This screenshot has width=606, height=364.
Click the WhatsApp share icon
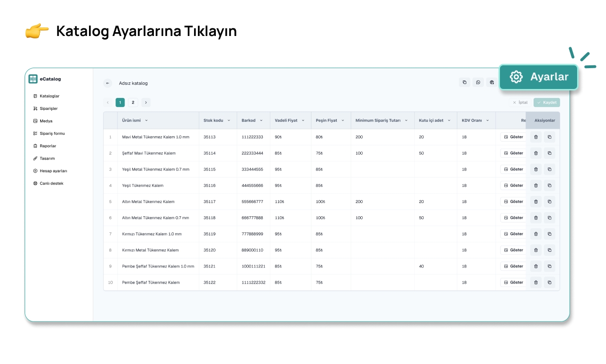(x=478, y=82)
